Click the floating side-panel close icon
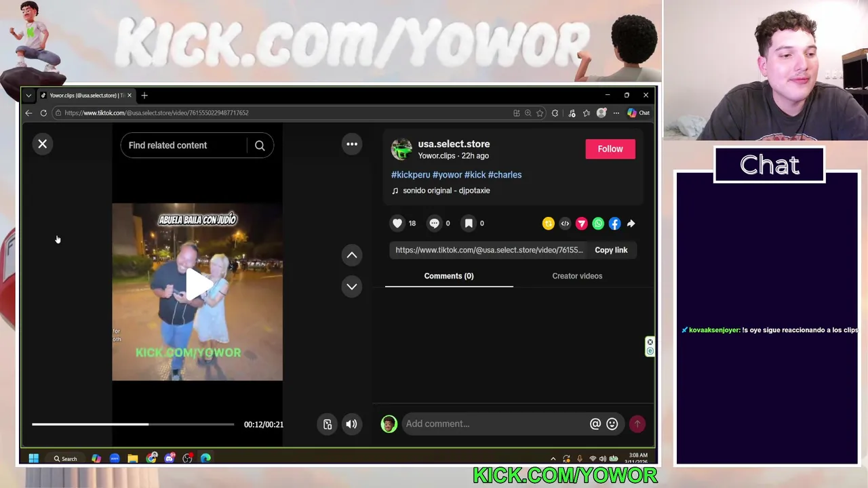The width and height of the screenshot is (868, 488). 650,342
